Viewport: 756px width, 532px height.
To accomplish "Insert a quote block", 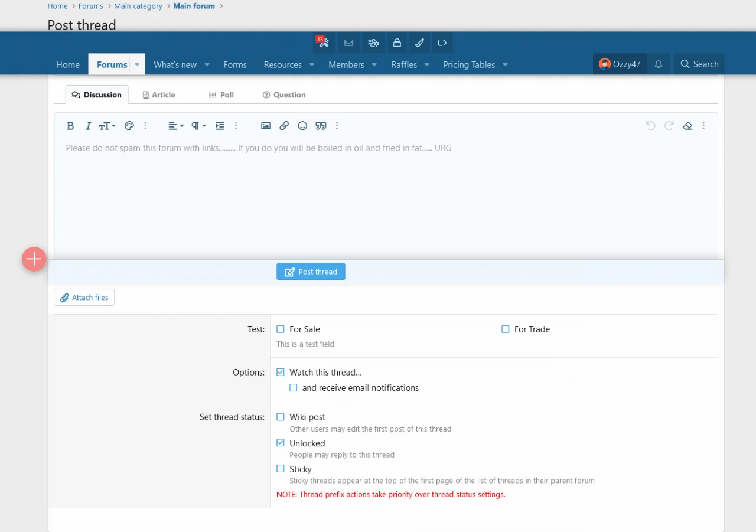I will [321, 126].
